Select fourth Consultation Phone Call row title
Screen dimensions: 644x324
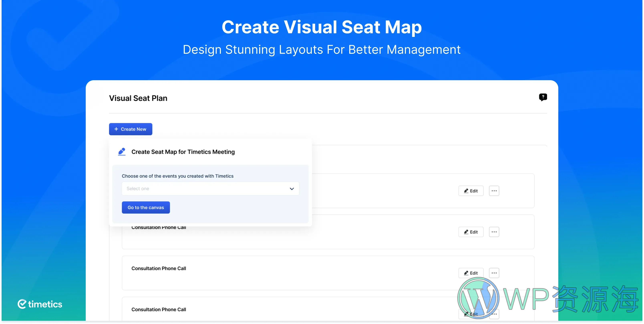(x=159, y=310)
